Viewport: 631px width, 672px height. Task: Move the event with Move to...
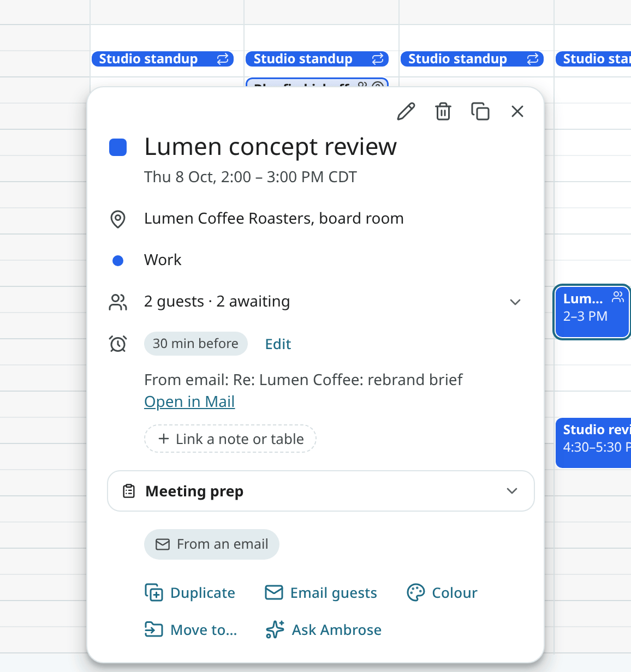tap(191, 630)
